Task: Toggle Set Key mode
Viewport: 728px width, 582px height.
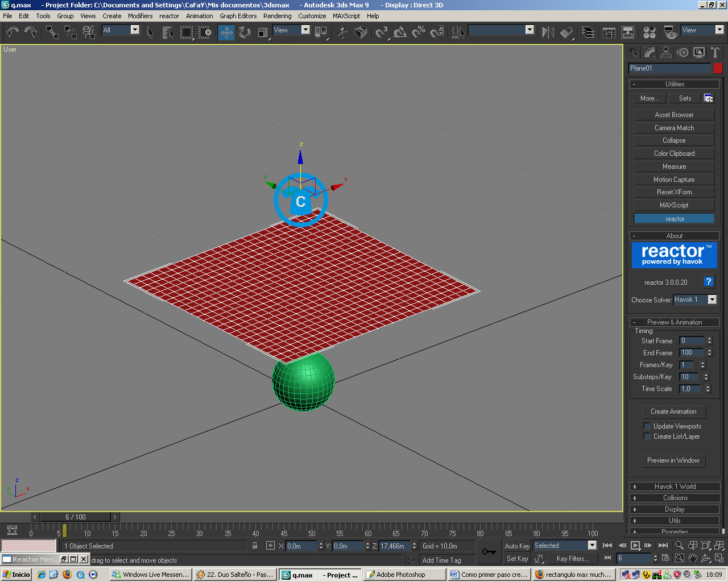Action: (517, 559)
